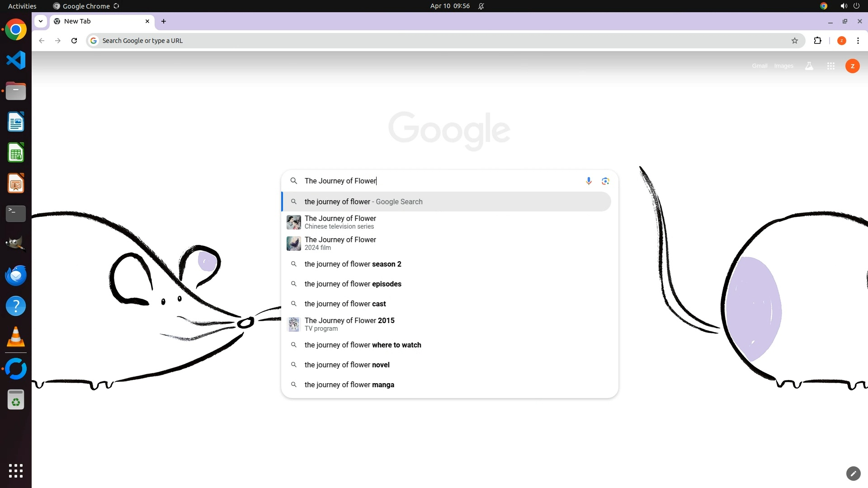Click the address bar URL field
Viewport: 868px width, 488px height.
pyautogui.click(x=407, y=41)
